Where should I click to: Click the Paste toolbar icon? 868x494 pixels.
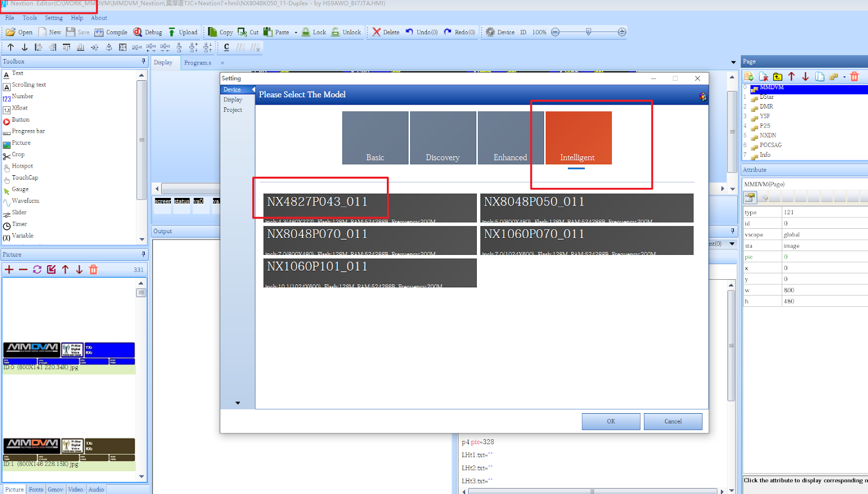pos(268,32)
